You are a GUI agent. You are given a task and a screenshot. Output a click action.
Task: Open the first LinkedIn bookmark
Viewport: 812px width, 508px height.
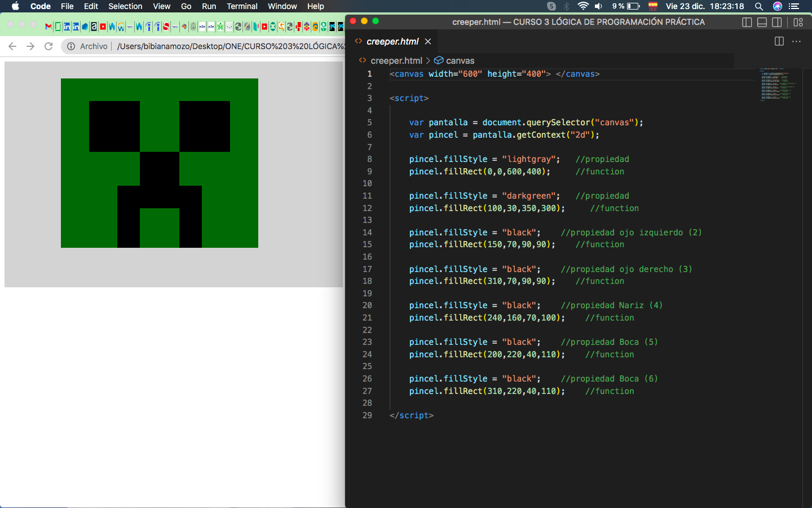point(67,27)
